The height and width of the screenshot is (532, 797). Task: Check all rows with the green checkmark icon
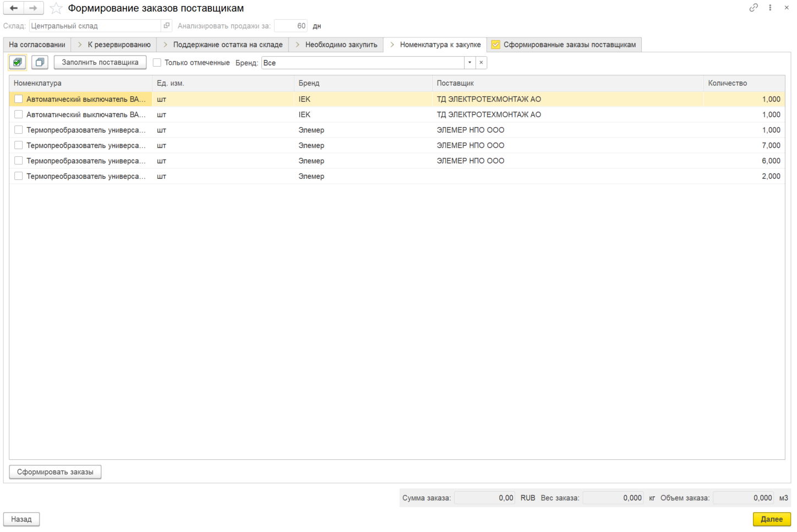[18, 62]
